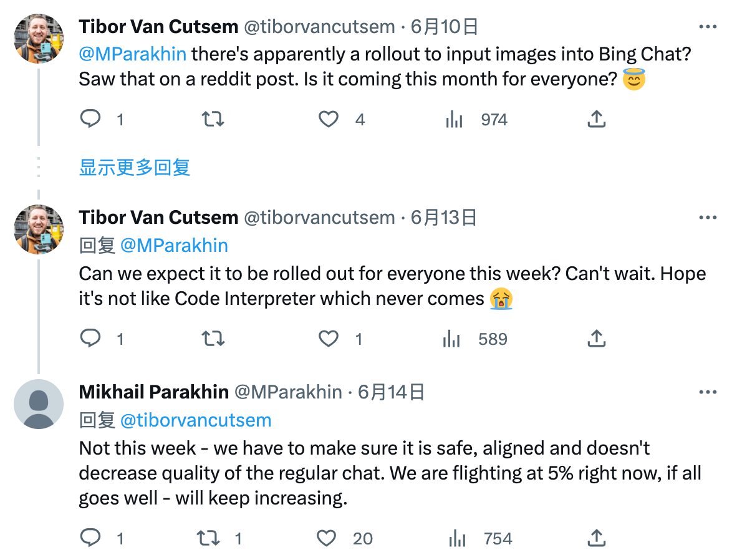The width and height of the screenshot is (732, 560).
Task: Open more options for June 13 tweet
Action: 708,218
